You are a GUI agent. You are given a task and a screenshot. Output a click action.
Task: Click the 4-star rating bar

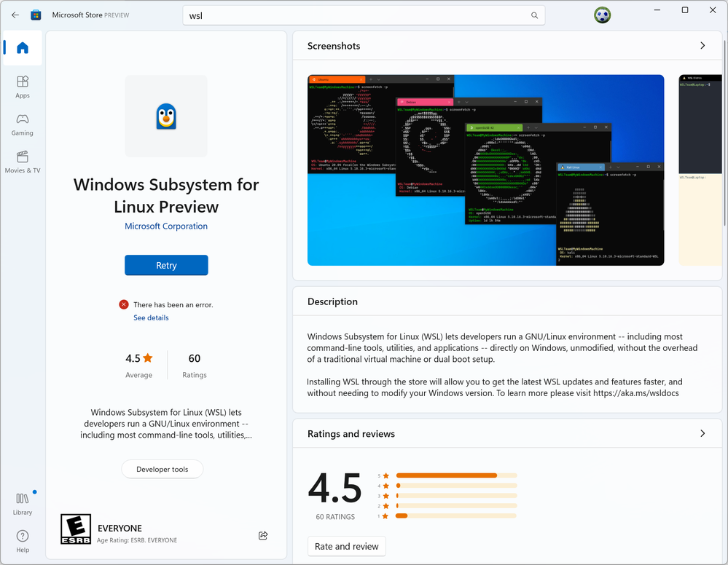456,486
